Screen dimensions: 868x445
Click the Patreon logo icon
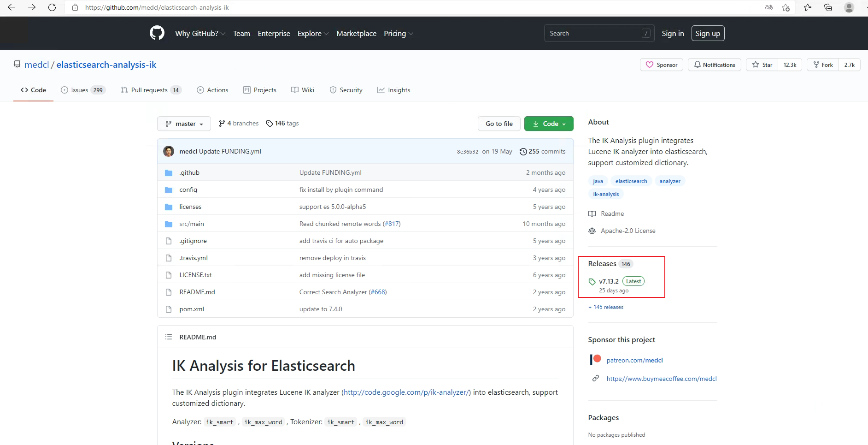click(x=596, y=360)
